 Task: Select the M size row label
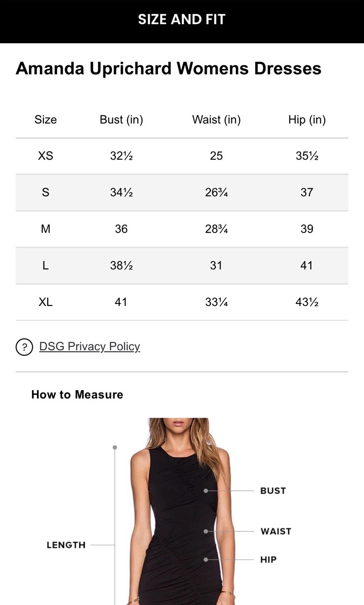[45, 229]
